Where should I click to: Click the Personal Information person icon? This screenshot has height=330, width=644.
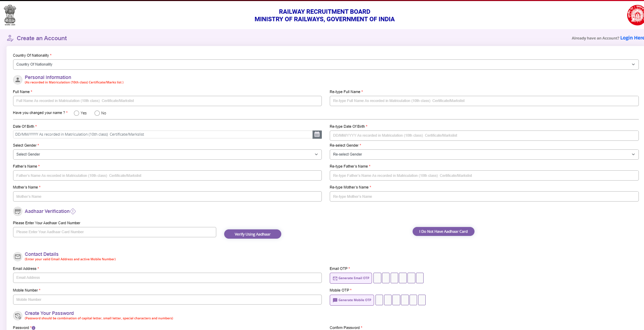pos(18,80)
